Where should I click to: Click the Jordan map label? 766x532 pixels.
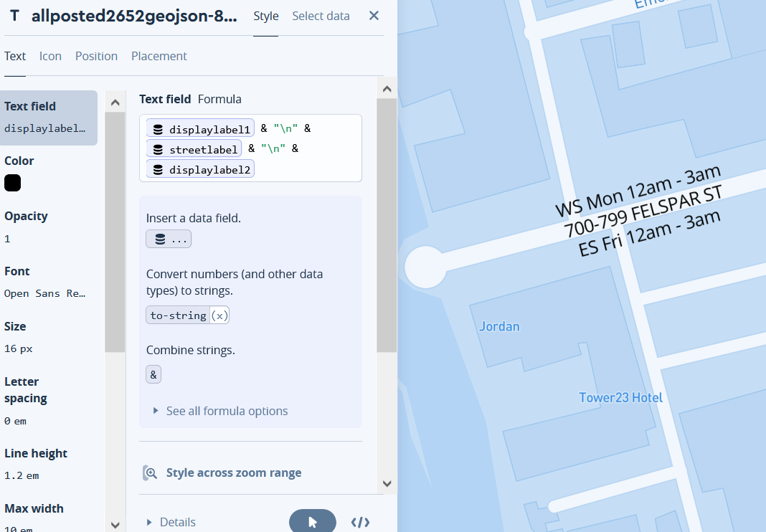499,326
